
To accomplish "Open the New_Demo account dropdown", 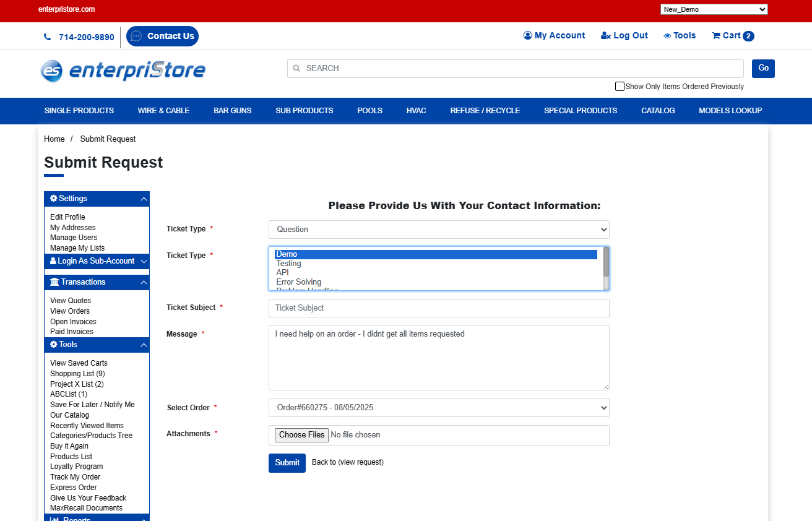I will click(714, 9).
